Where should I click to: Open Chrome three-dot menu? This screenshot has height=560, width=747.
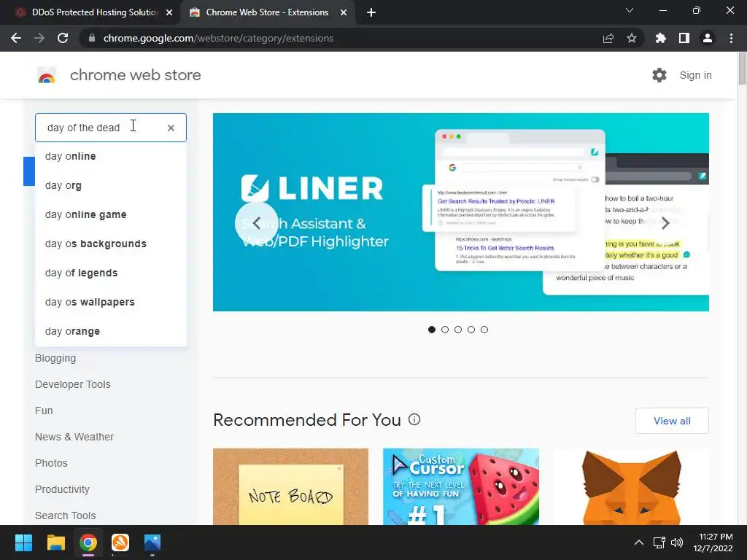[731, 38]
